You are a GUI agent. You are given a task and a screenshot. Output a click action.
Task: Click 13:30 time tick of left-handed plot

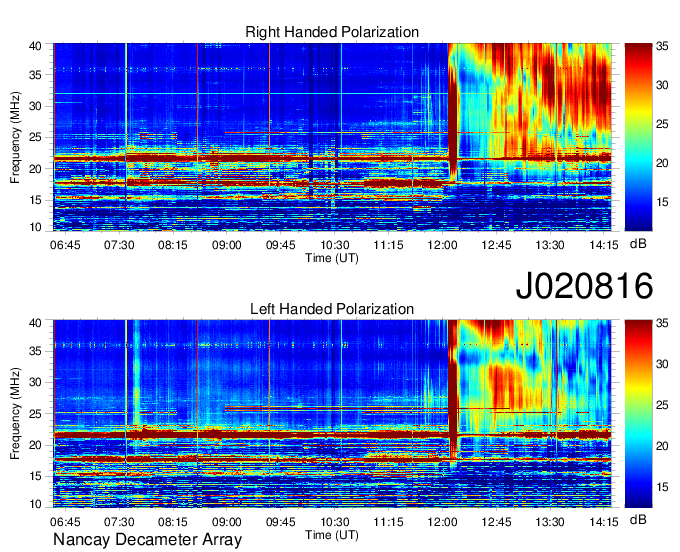(x=550, y=521)
